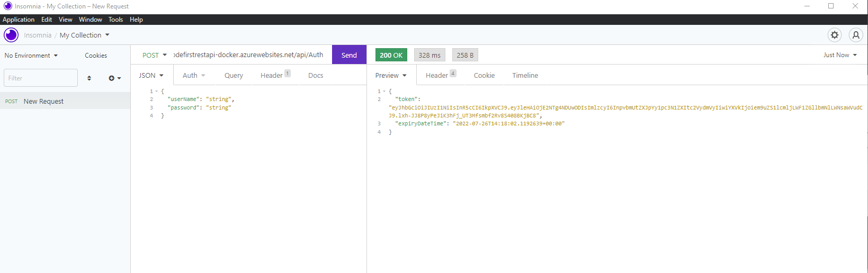Open the Window menu
868x273 pixels.
(91, 20)
